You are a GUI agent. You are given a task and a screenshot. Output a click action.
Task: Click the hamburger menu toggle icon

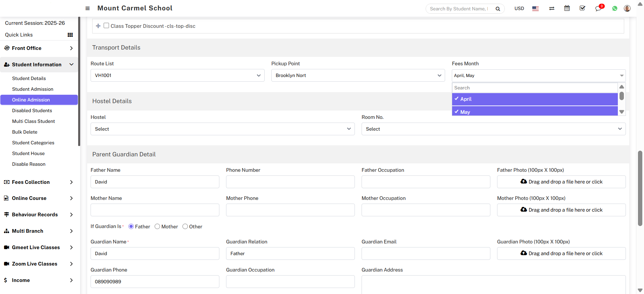[88, 8]
